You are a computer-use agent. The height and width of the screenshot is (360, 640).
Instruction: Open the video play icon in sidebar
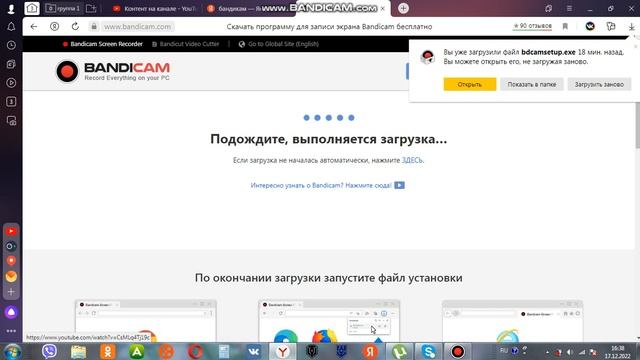(11, 83)
